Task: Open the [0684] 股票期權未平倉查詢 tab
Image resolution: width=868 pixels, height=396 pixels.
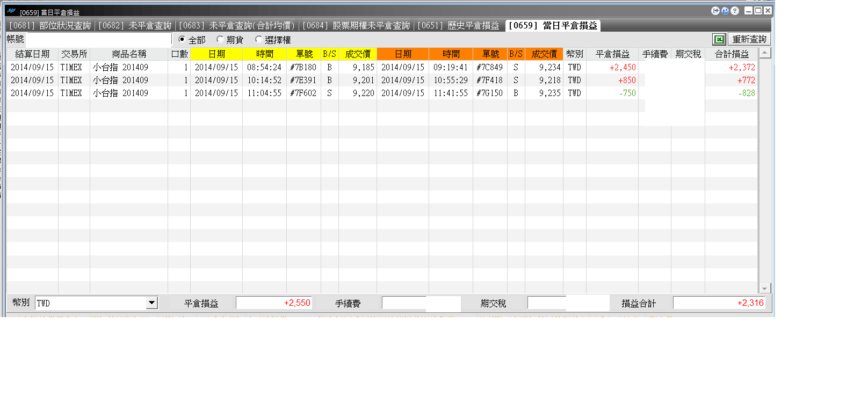Action: 356,26
